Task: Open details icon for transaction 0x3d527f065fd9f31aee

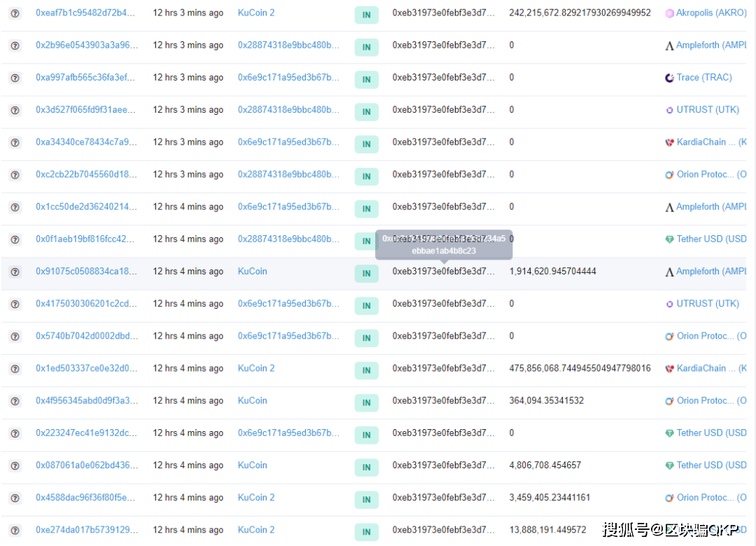Action: [15, 111]
